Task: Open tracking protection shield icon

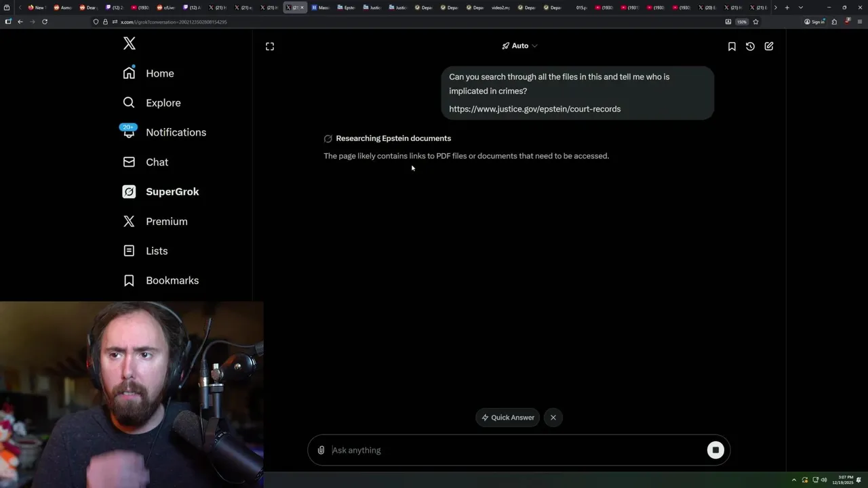Action: [x=96, y=22]
